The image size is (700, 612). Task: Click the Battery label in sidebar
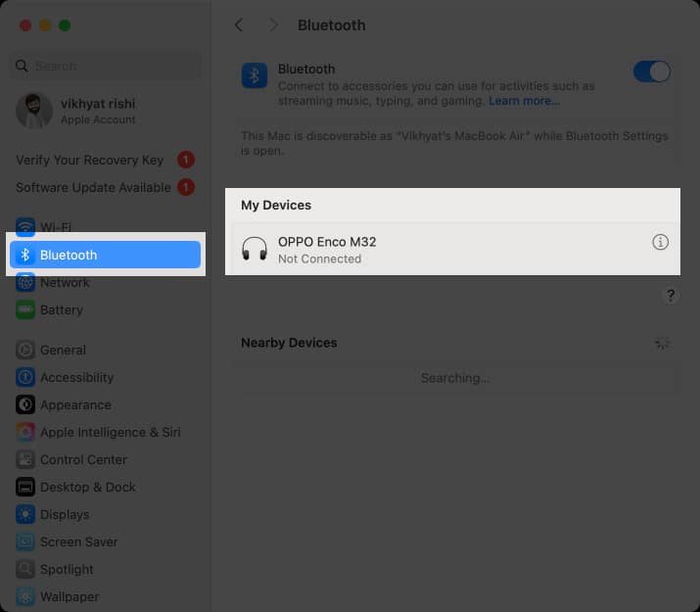[62, 309]
